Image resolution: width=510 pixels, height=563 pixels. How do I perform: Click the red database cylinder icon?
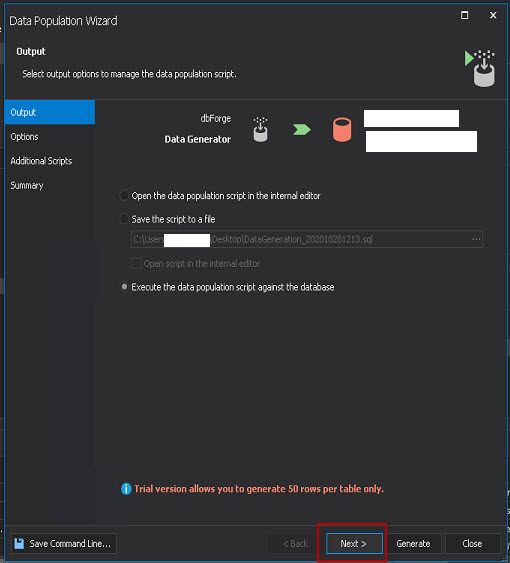coord(342,129)
